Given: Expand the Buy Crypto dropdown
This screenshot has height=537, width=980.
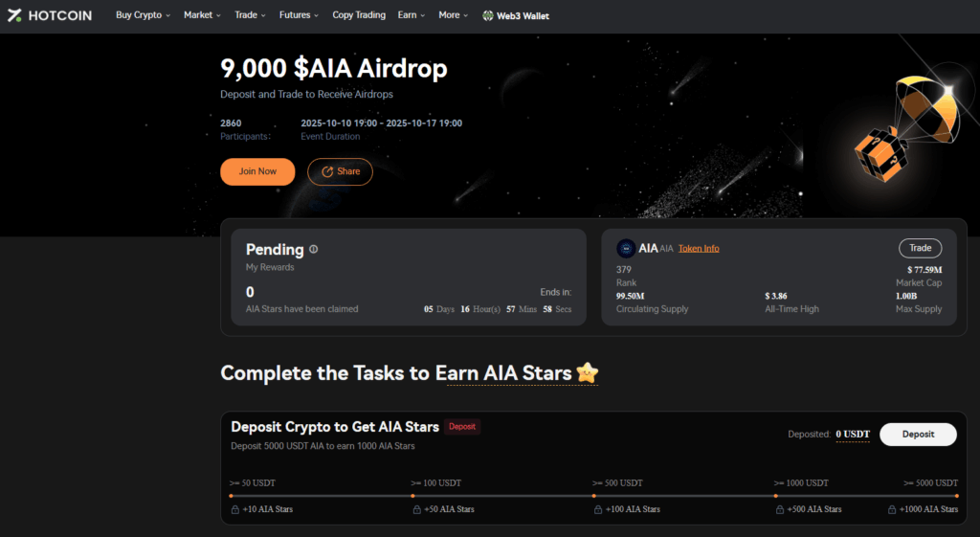Looking at the screenshot, I should coord(143,15).
